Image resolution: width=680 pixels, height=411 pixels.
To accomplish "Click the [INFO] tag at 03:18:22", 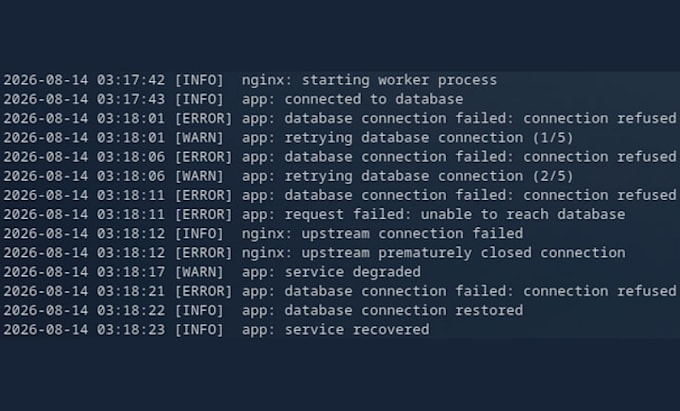I will click(x=199, y=310).
